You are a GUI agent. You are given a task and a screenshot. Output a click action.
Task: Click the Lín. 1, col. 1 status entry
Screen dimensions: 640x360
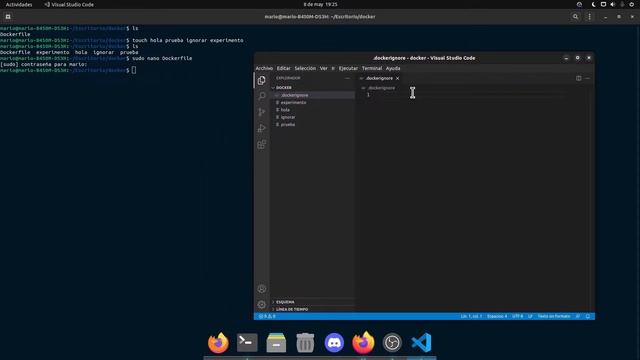[x=471, y=316]
